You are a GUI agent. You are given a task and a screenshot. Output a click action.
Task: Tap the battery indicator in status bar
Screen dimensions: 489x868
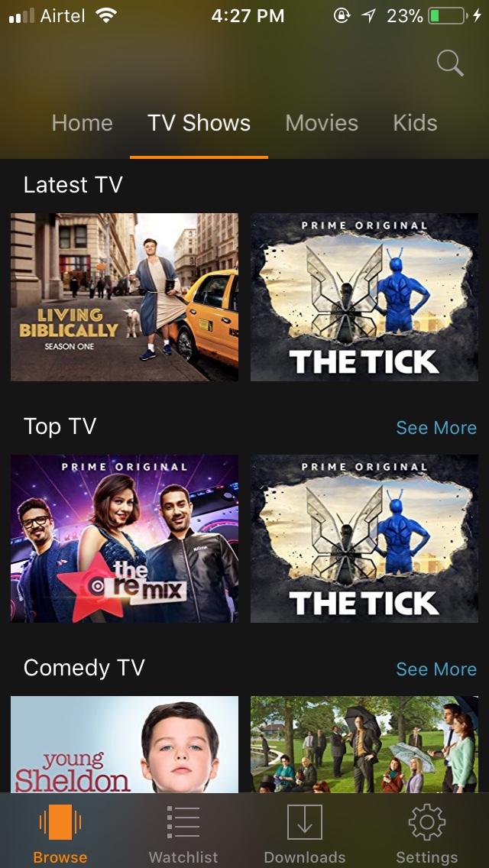tap(448, 15)
